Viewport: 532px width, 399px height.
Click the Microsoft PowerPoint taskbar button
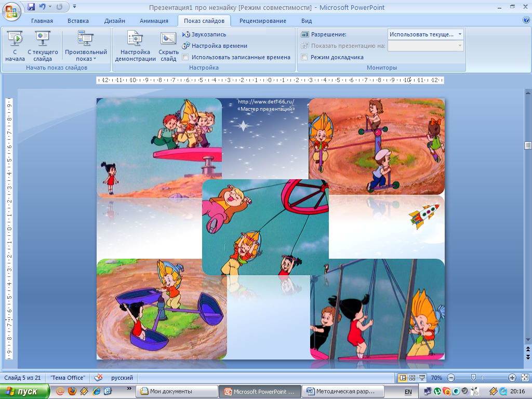260,392
